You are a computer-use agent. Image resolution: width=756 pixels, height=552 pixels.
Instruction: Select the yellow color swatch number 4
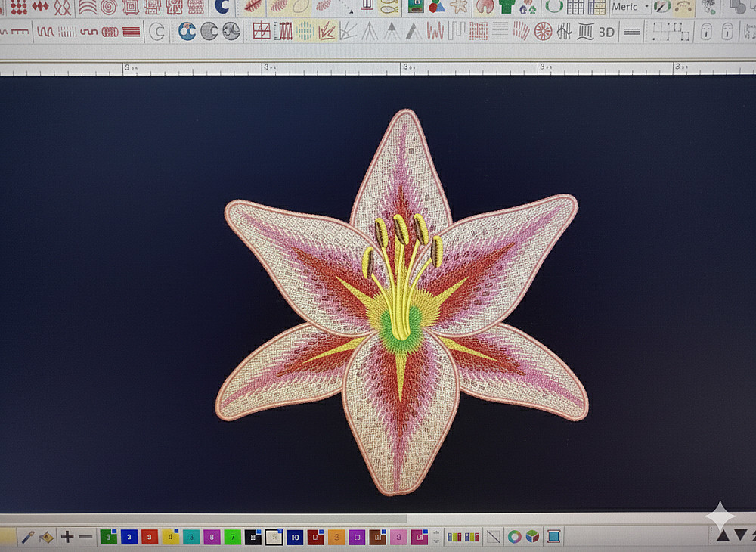coord(171,537)
